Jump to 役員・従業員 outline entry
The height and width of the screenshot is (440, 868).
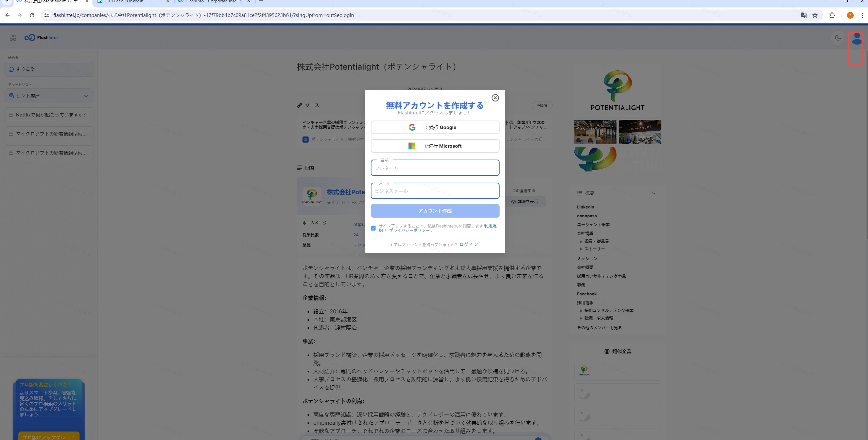pyautogui.click(x=597, y=241)
